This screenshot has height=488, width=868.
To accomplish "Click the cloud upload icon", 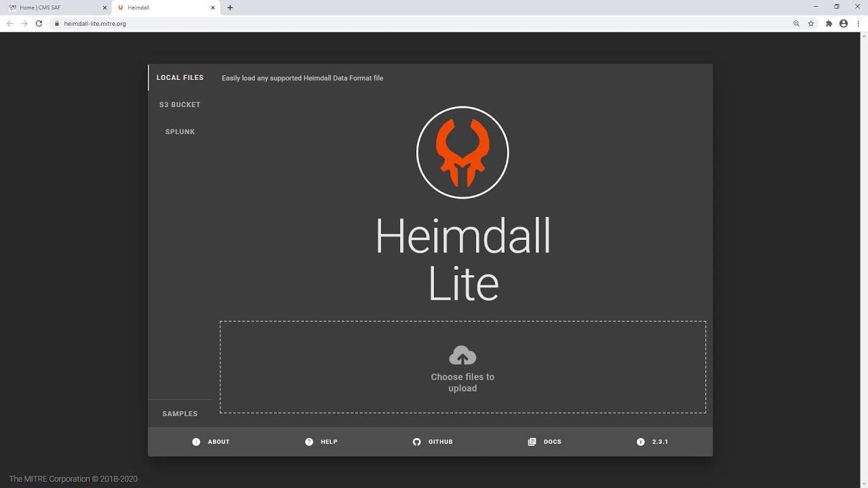I will (x=462, y=355).
